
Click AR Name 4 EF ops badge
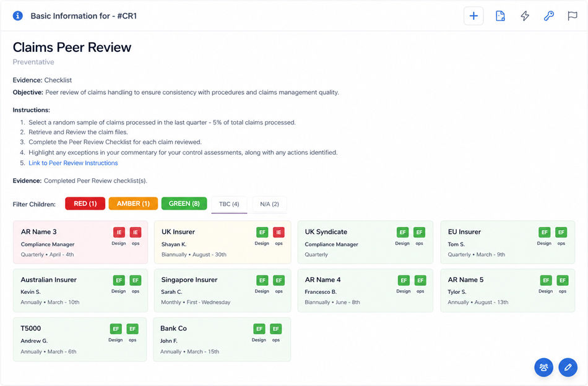[x=420, y=280]
